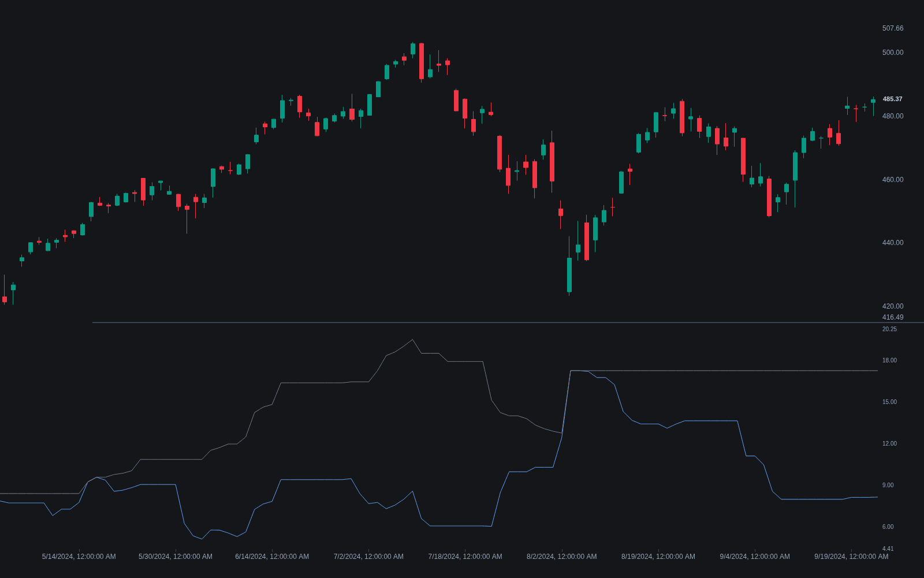
Task: Select the 7/2/2024 date axis label
Action: 368,557
